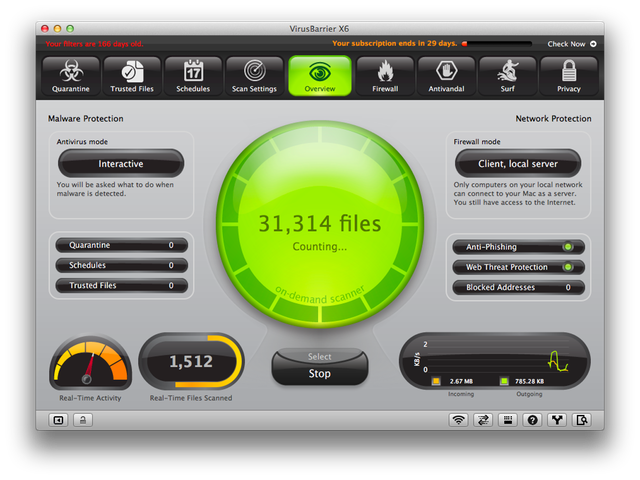Open the Antivandal hand icon
Screen dimensions: 640x480
446,76
